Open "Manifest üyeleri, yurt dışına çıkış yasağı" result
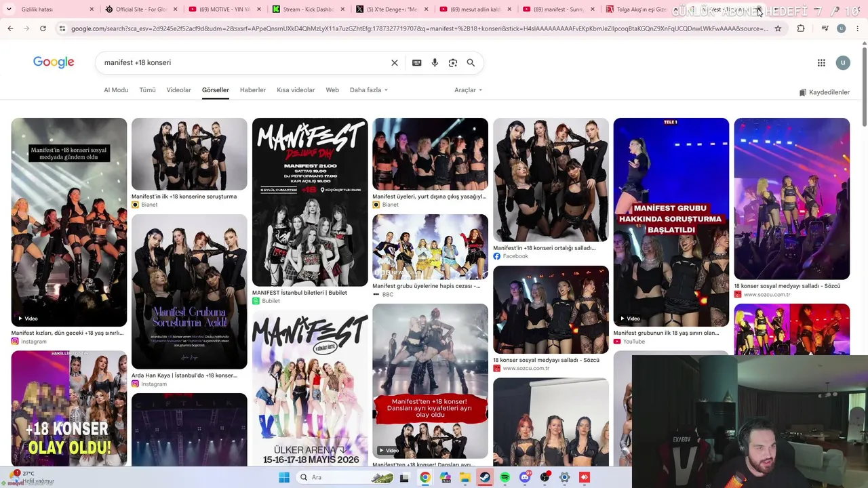 (x=429, y=197)
